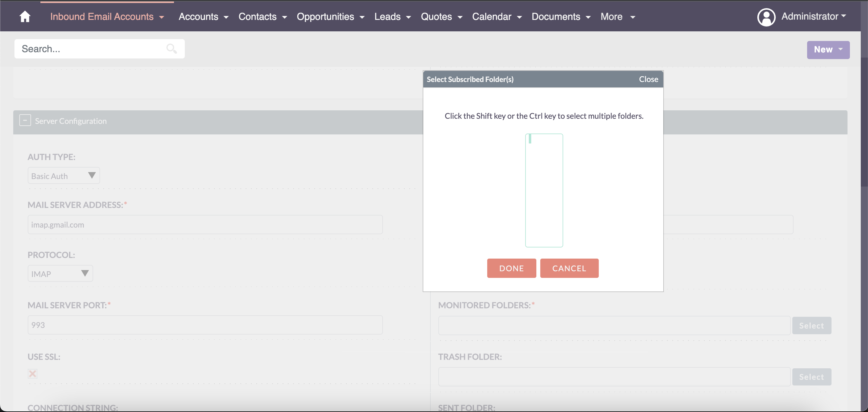Click the Mail Server Address field

(205, 224)
